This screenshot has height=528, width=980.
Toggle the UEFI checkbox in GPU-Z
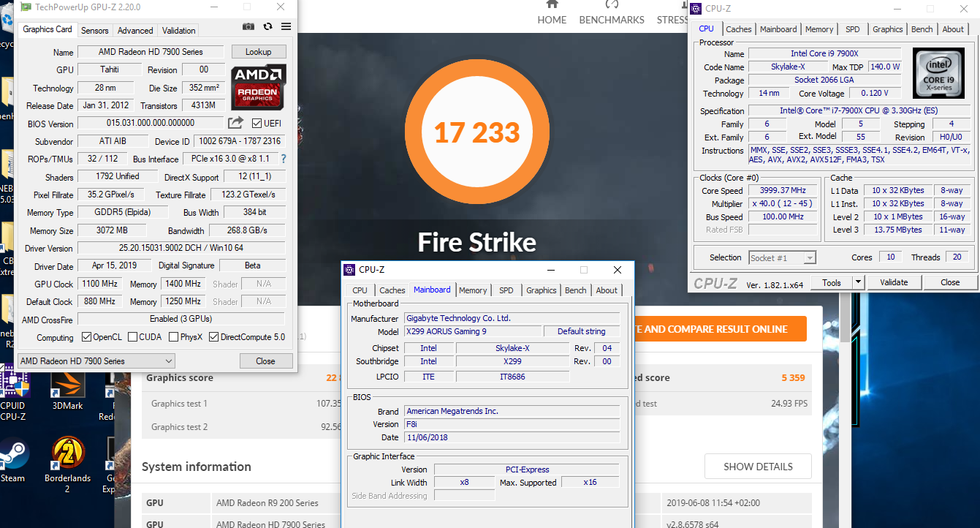[257, 123]
